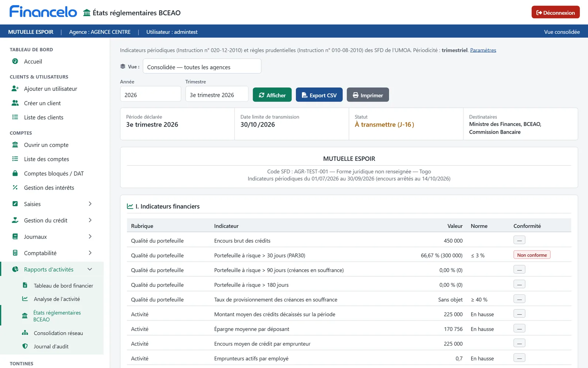Select États réglementaires BCEAO menu item
This screenshot has width=588, height=368.
pyautogui.click(x=57, y=316)
